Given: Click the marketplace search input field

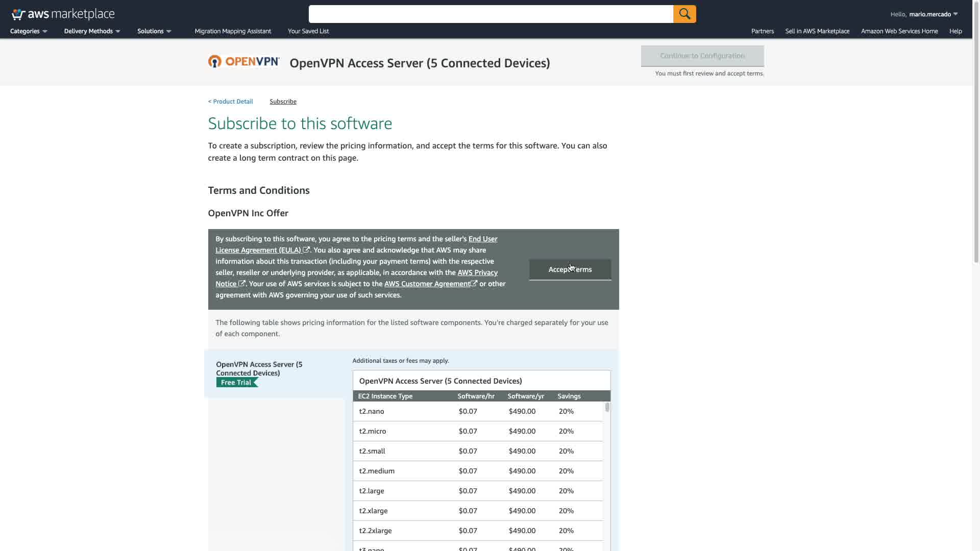Looking at the screenshot, I should point(490,14).
